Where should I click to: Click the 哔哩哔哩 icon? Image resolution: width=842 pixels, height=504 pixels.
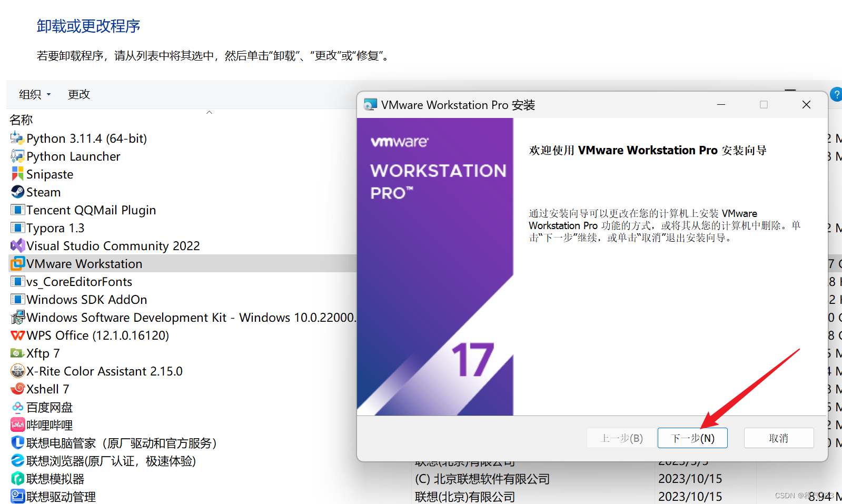[17, 424]
